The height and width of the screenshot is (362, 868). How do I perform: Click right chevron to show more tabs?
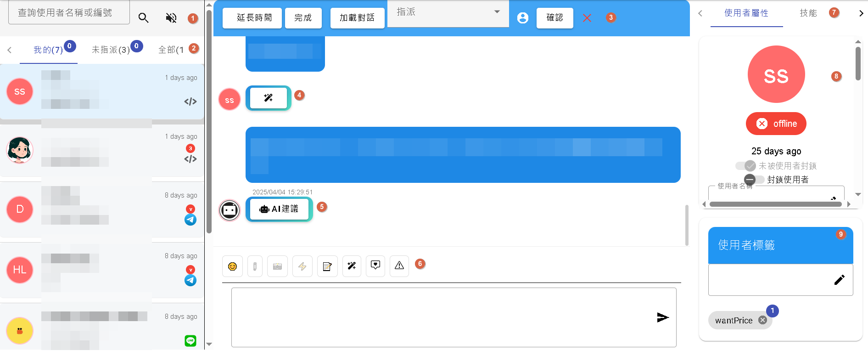pos(861,13)
